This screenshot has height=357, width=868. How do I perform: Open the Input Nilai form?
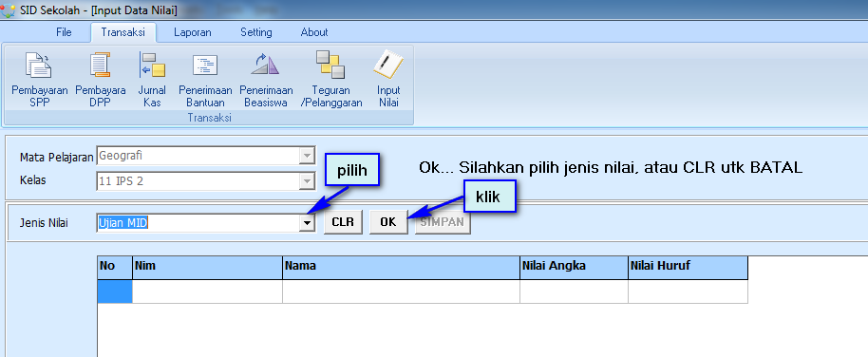[x=388, y=79]
